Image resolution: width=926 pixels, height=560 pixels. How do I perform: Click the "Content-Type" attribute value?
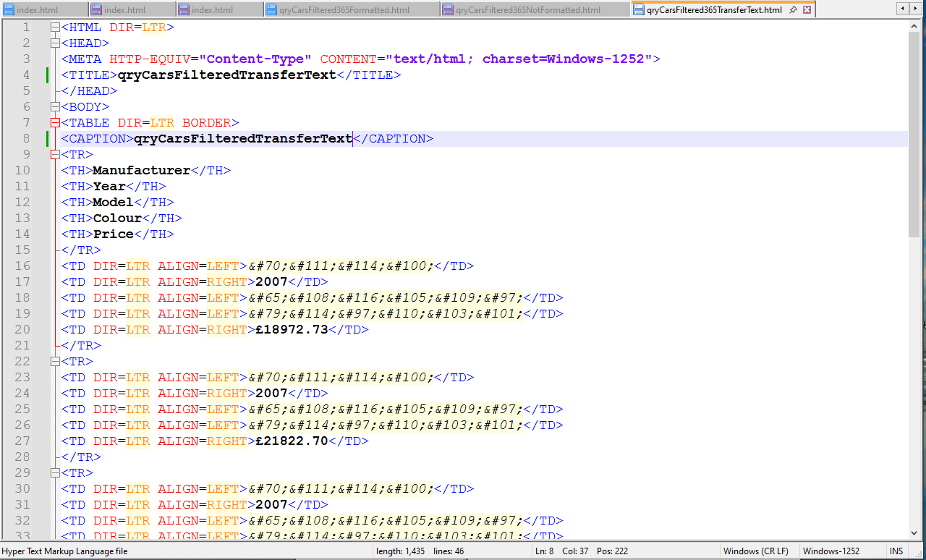[255, 59]
